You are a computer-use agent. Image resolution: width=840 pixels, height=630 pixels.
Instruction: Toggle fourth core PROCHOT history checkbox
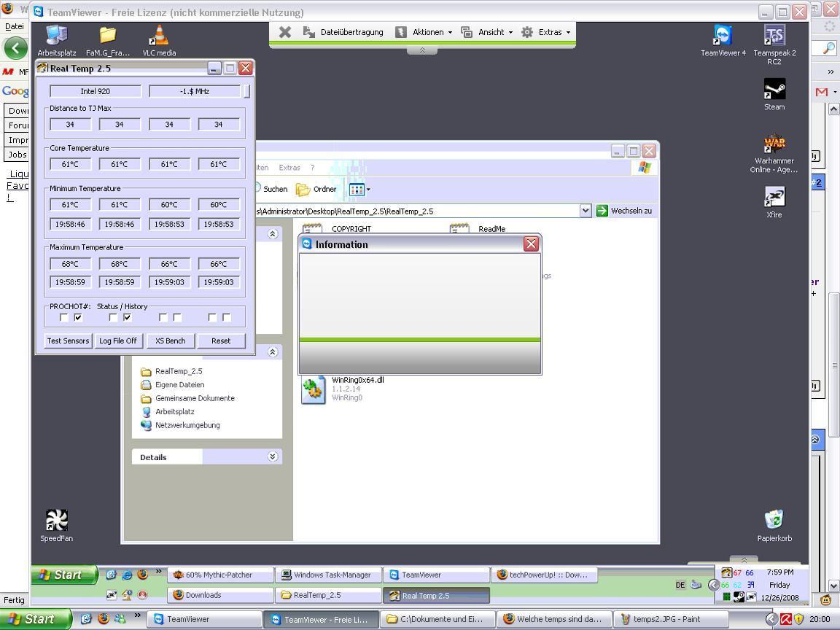tap(227, 318)
